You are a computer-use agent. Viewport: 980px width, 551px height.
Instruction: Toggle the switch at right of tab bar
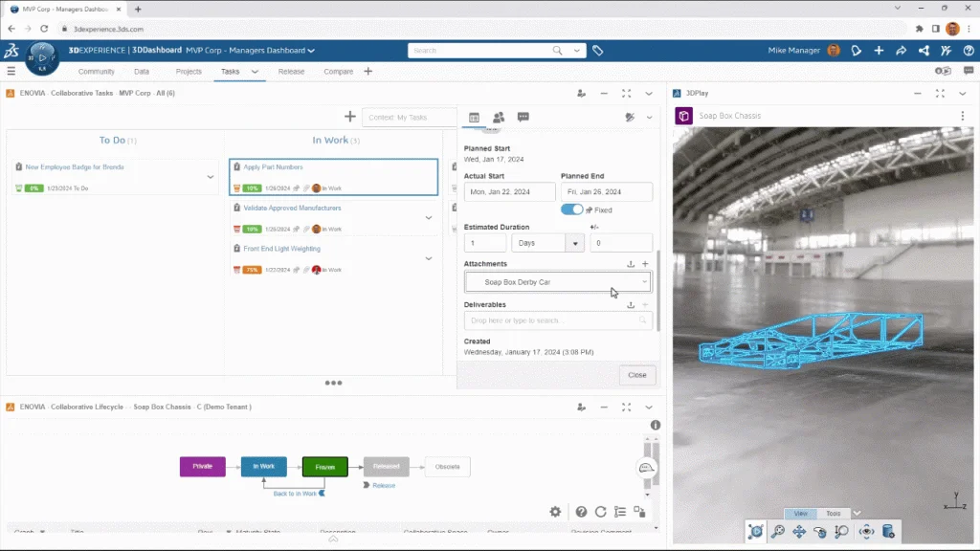coord(943,72)
